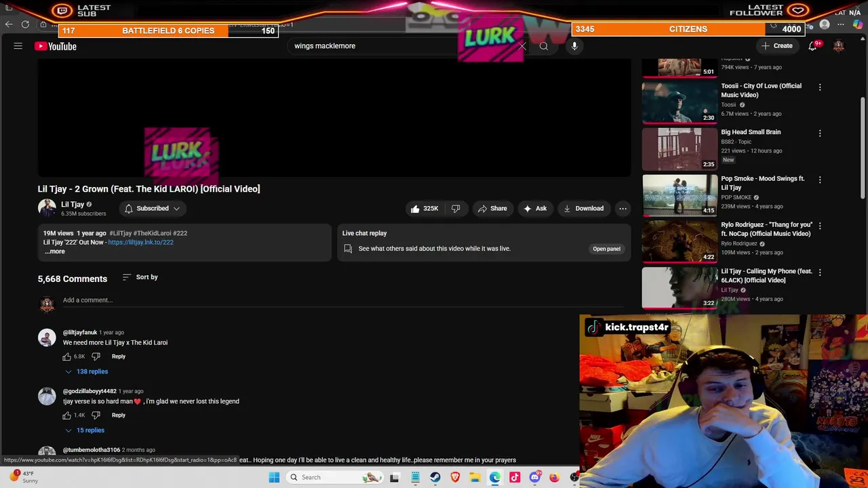Switch to Microsoft Edge on the taskbar
The image size is (868, 488).
click(x=495, y=477)
